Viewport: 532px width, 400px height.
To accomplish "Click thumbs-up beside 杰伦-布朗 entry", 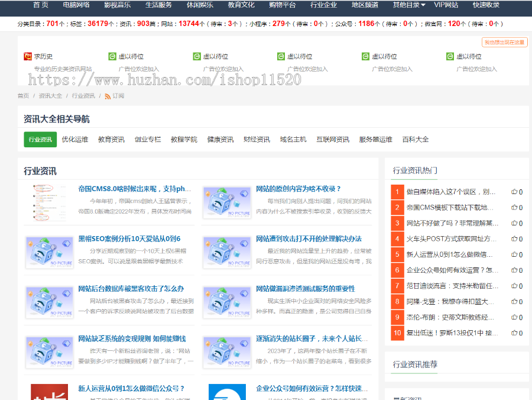I will pos(514,317).
